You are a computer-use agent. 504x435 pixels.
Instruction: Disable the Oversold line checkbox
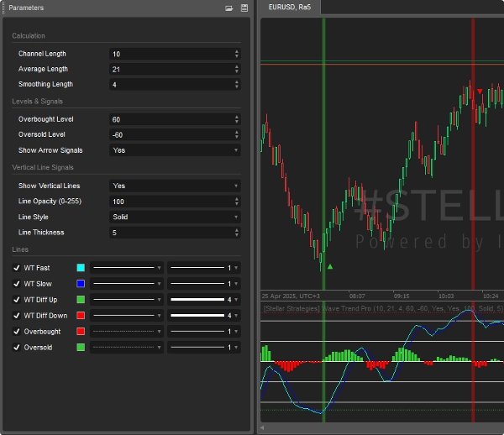pyautogui.click(x=17, y=348)
